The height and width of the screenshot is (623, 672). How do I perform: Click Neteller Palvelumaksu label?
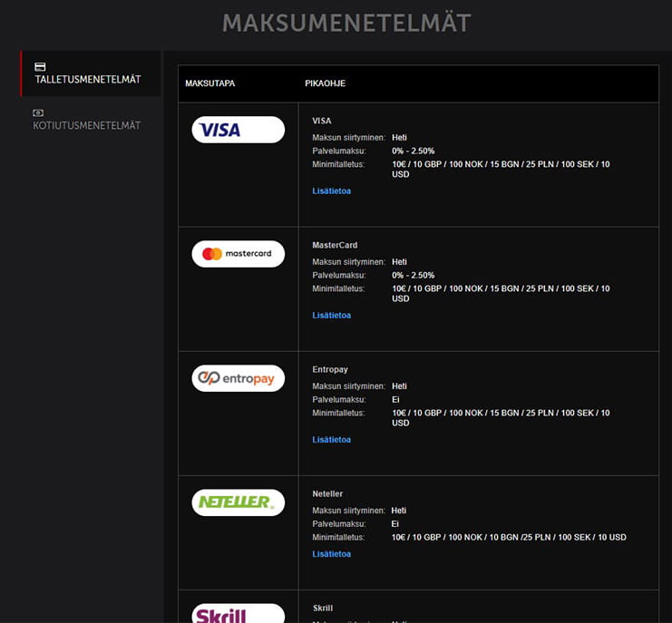coord(339,523)
